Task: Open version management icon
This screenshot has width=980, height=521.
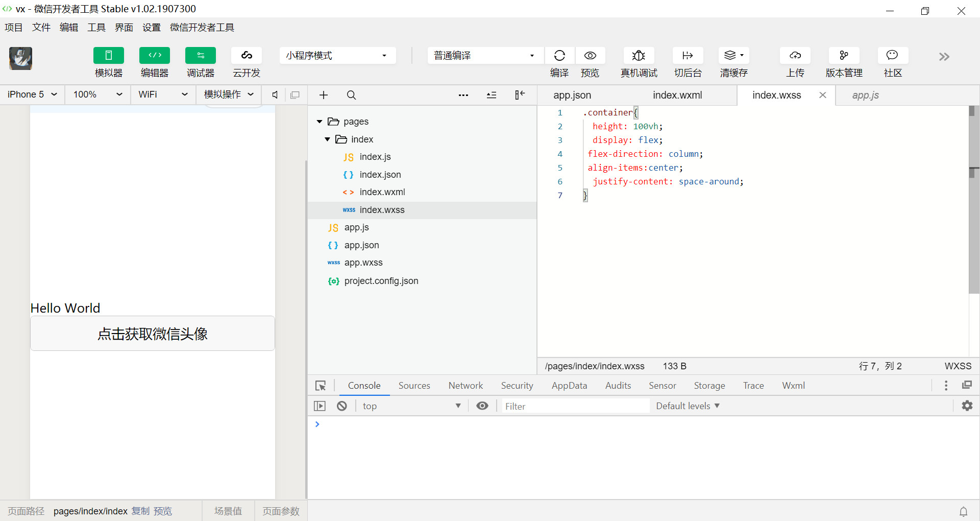Action: point(844,56)
